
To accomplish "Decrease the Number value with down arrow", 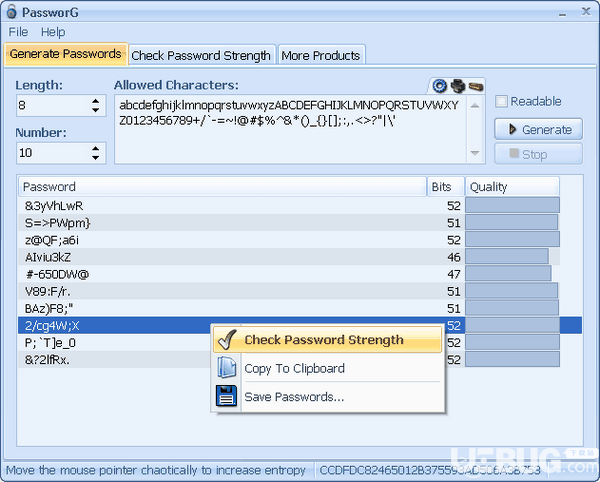I will coord(96,158).
